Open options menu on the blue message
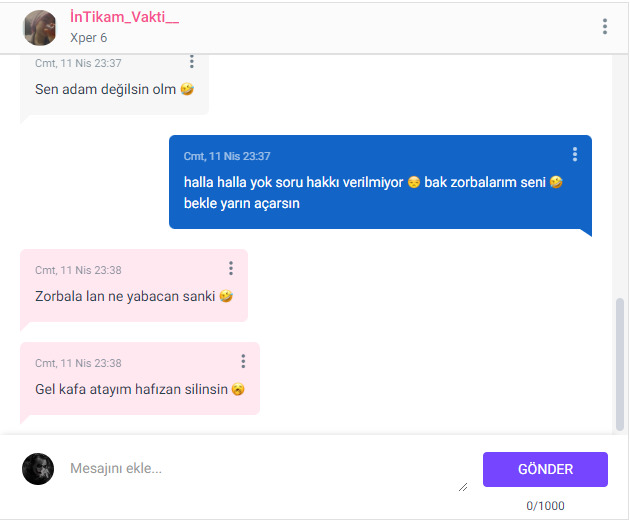Screen dimensions: 630x528 pos(575,154)
